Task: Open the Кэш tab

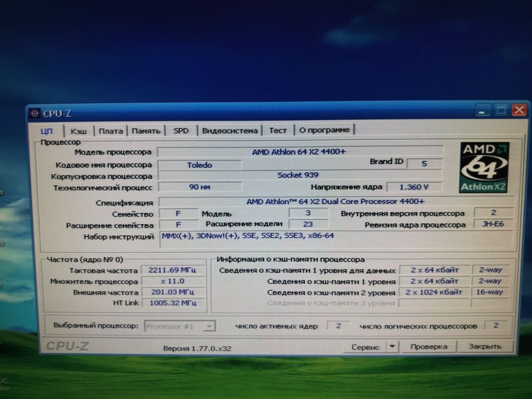Action: [x=79, y=131]
